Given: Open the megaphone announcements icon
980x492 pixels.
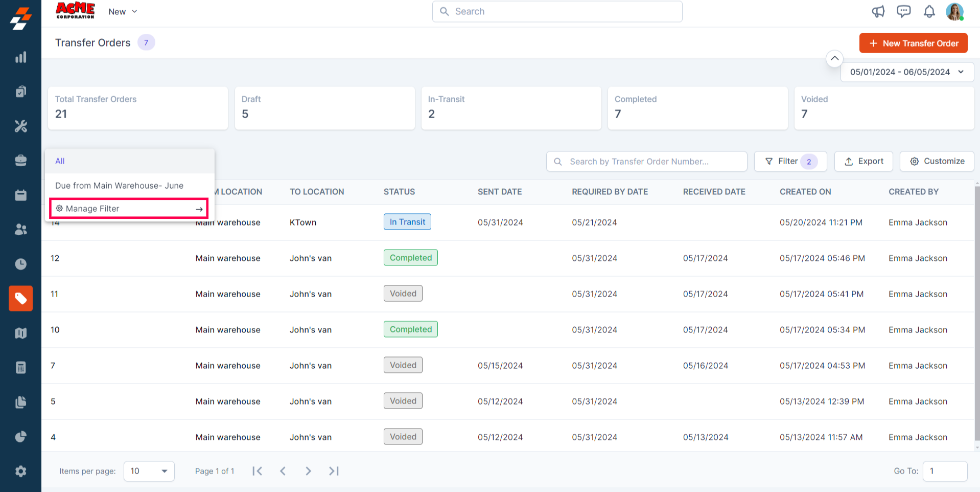Looking at the screenshot, I should pos(878,12).
